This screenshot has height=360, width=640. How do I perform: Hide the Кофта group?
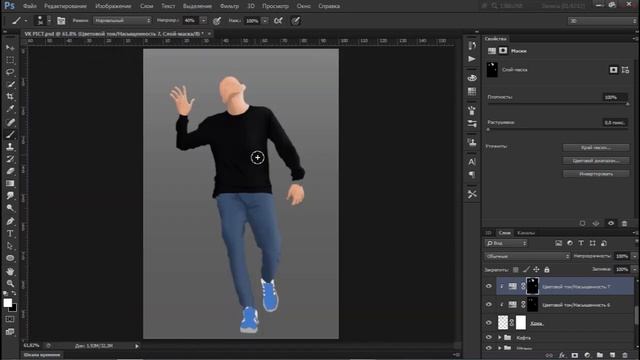(x=489, y=338)
